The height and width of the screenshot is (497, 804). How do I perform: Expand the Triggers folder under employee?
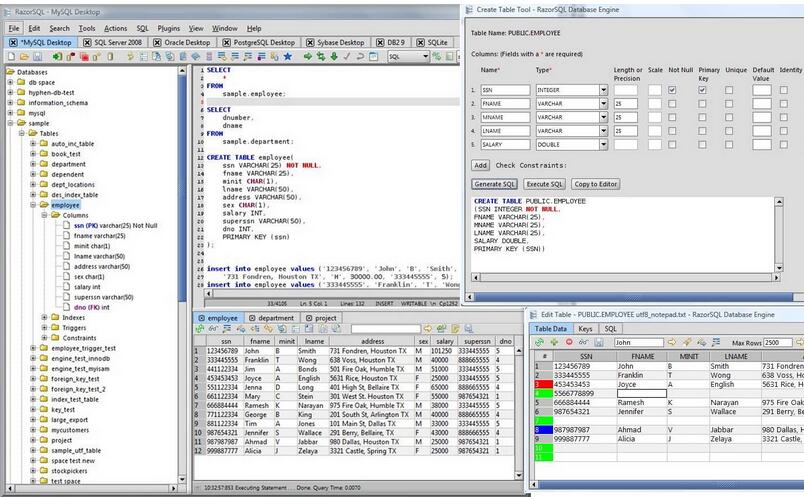[44, 328]
